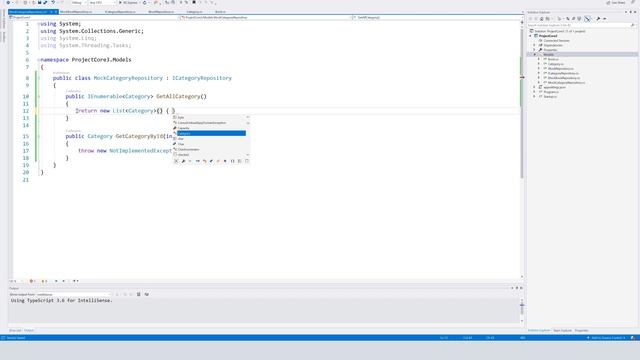Open Startup.cs in Solution Explorer

[x=550, y=97]
